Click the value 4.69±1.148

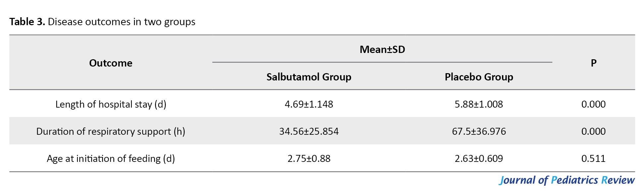pos(309,104)
